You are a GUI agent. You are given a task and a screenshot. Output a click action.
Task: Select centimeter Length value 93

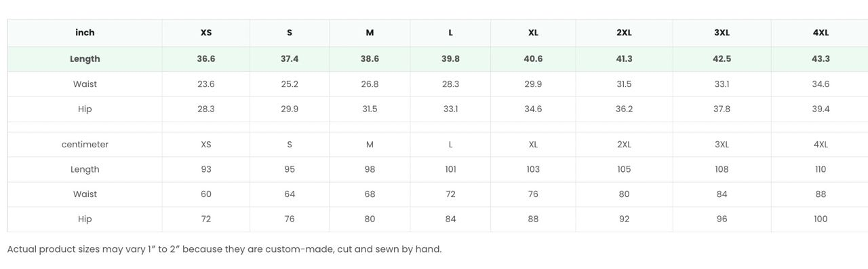click(x=206, y=170)
